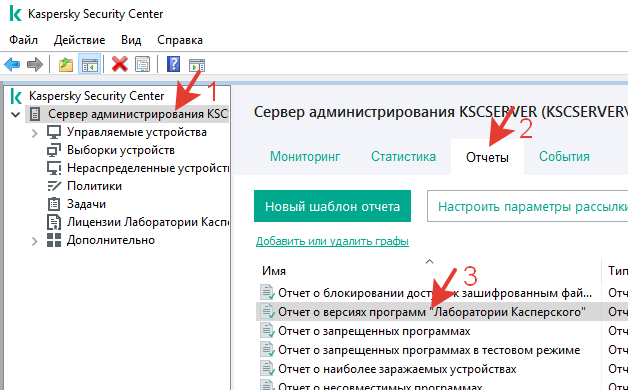This screenshot has width=628, height=390.
Task: Select Дополнительно in tree
Action: (111, 240)
